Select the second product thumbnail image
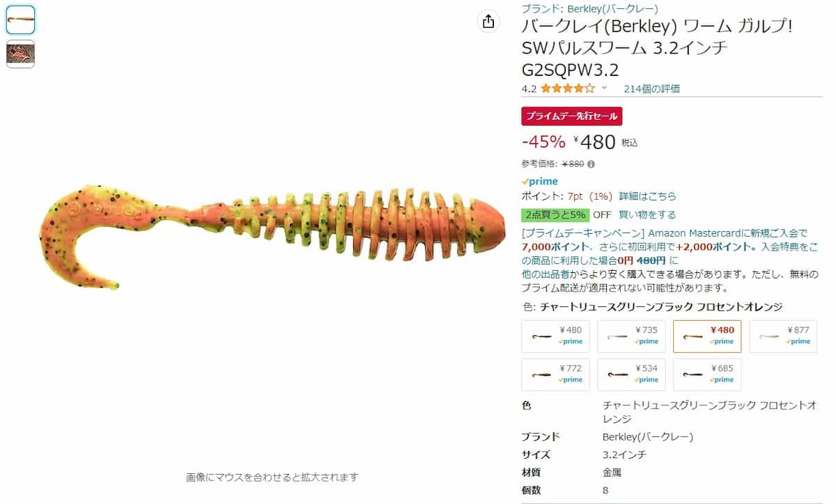836x504 pixels. pyautogui.click(x=21, y=54)
